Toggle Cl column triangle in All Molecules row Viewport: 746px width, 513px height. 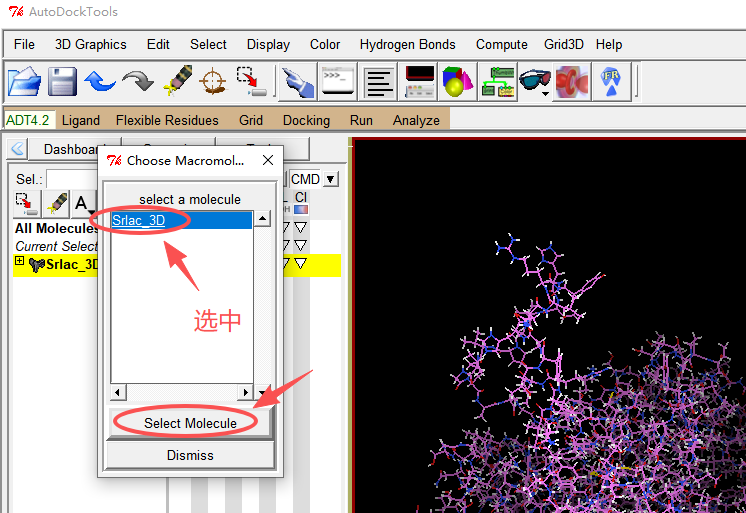pyautogui.click(x=300, y=229)
